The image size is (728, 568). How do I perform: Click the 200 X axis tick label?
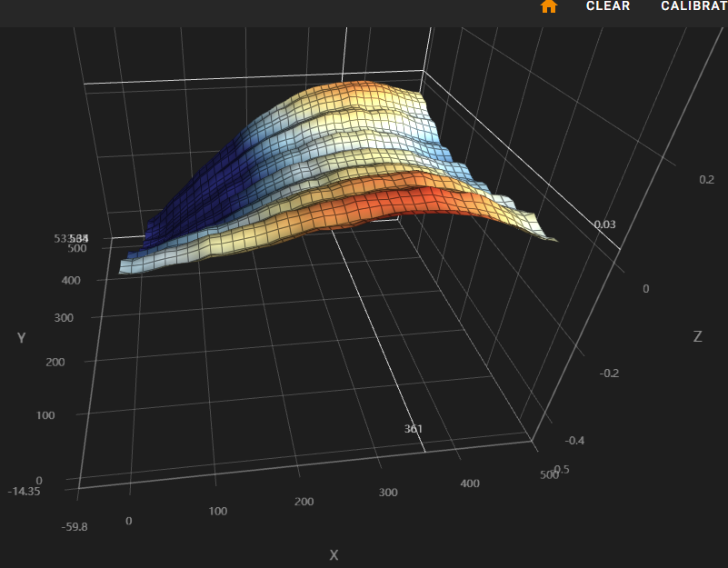point(304,502)
